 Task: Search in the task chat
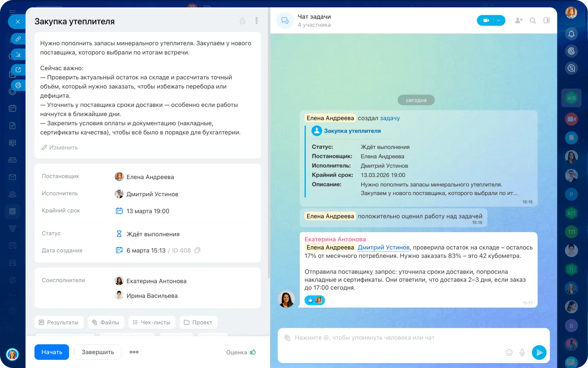(x=533, y=20)
